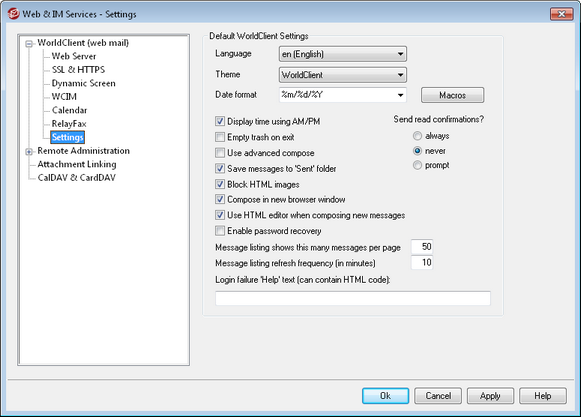Uncheck Display time using AM/PM
This screenshot has width=581, height=417.
click(220, 121)
